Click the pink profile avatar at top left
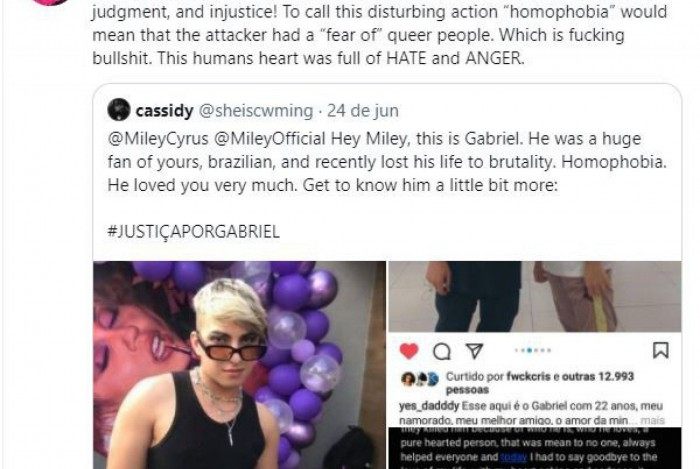The image size is (700, 469). [50, 2]
